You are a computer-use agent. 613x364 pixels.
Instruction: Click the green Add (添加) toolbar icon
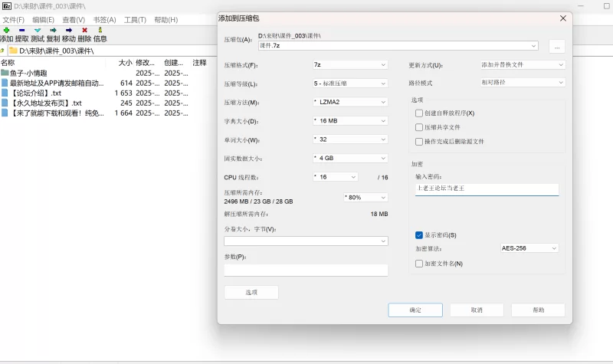[6, 30]
